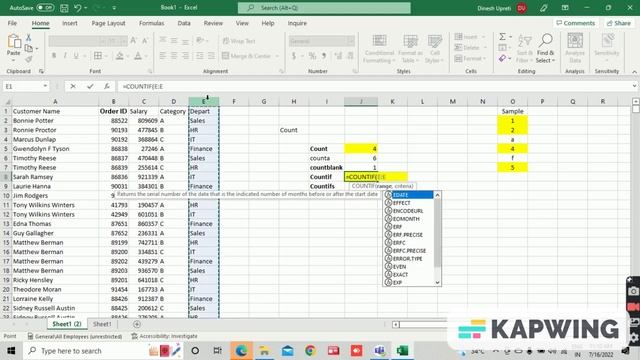Open the Data ribbon tab

click(x=184, y=23)
